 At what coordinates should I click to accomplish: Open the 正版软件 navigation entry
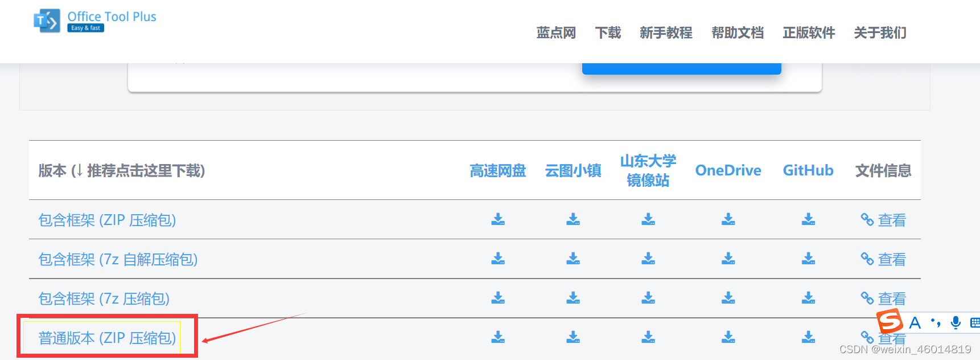coord(809,33)
